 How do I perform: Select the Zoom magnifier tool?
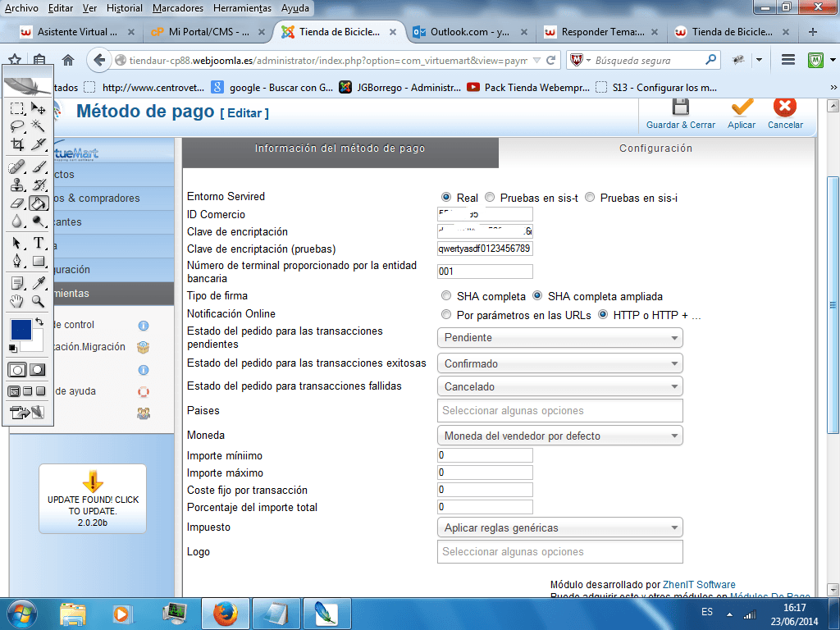point(38,301)
